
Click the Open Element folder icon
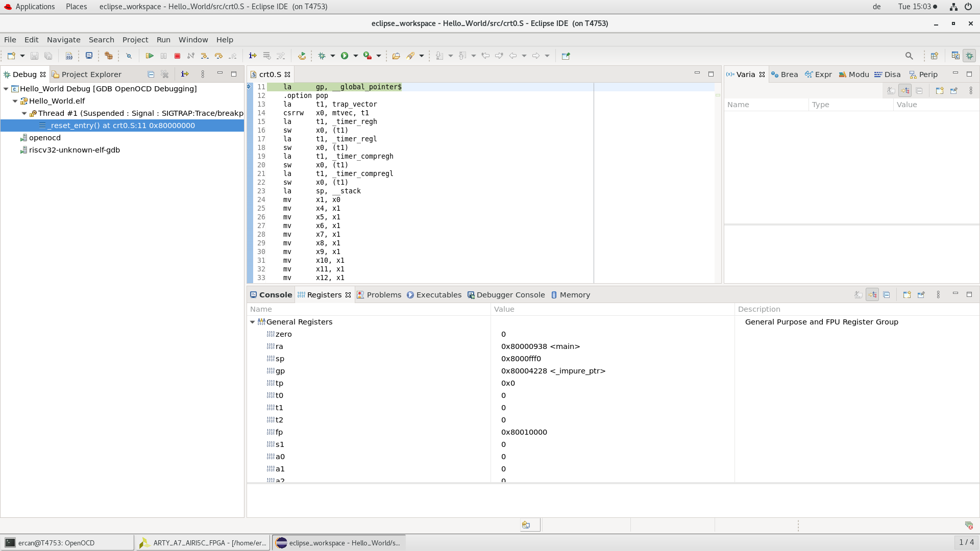pyautogui.click(x=396, y=56)
